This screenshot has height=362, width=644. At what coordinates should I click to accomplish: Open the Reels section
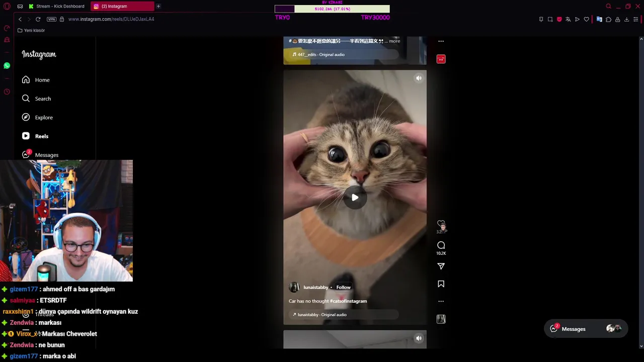pos(35,136)
